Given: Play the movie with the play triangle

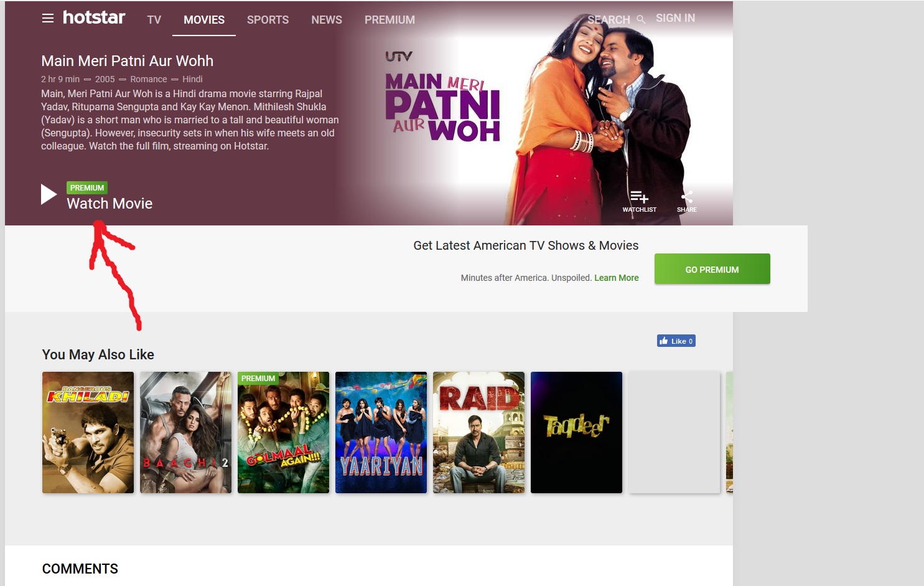Looking at the screenshot, I should click(x=49, y=194).
